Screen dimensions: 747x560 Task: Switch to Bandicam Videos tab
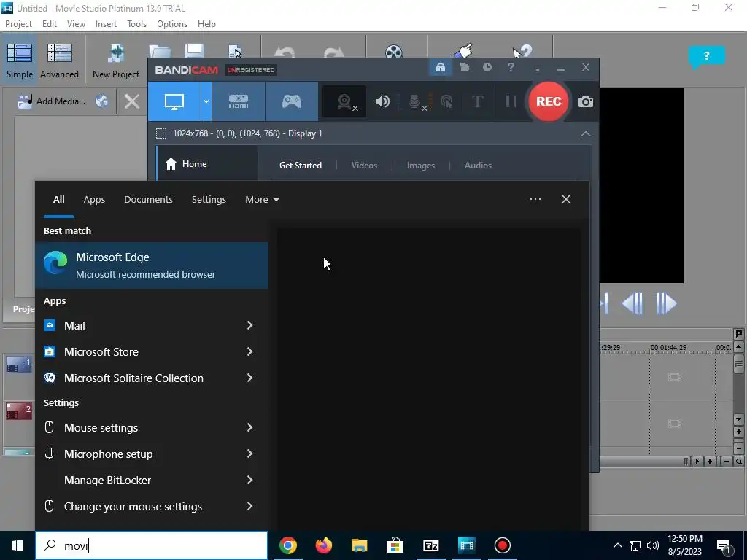pos(364,166)
